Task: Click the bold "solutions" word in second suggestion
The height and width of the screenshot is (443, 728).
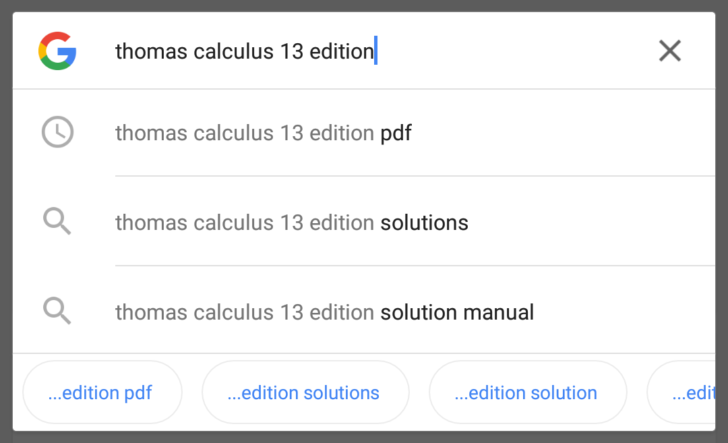Action: coord(424,223)
